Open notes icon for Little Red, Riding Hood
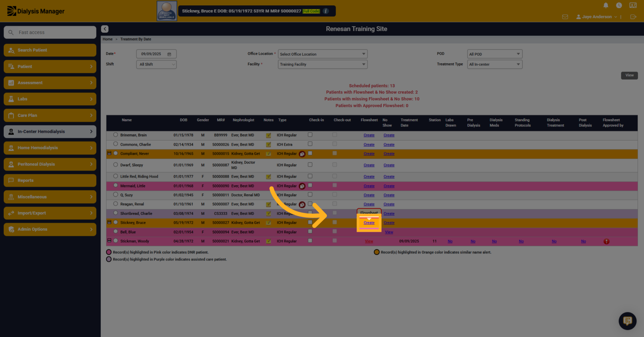The width and height of the screenshot is (644, 337). click(268, 177)
